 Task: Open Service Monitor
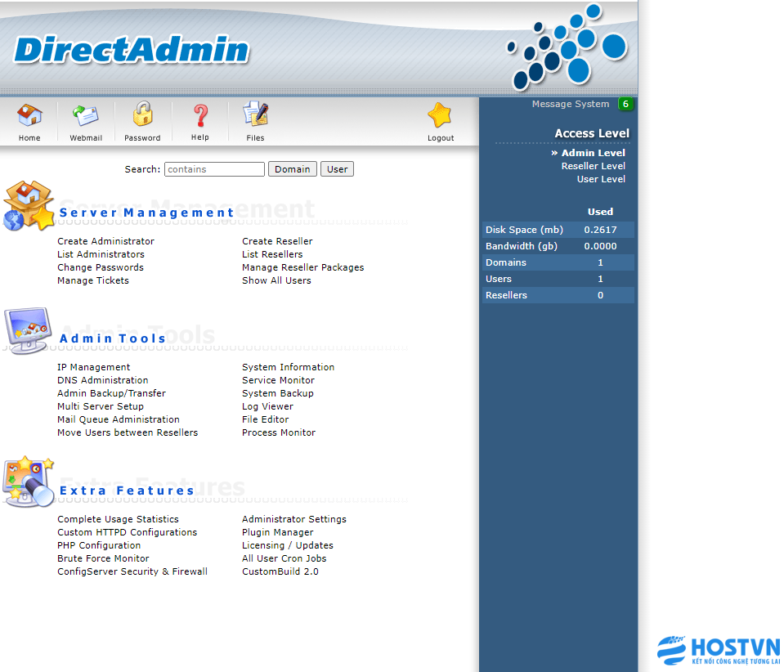pyautogui.click(x=279, y=380)
